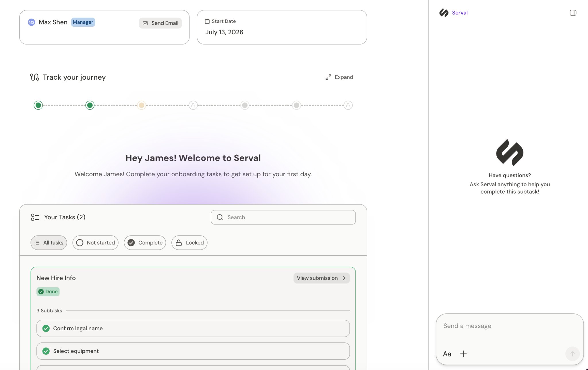Filter tasks by Complete
Viewport: 588px width, 370px height.
click(145, 243)
